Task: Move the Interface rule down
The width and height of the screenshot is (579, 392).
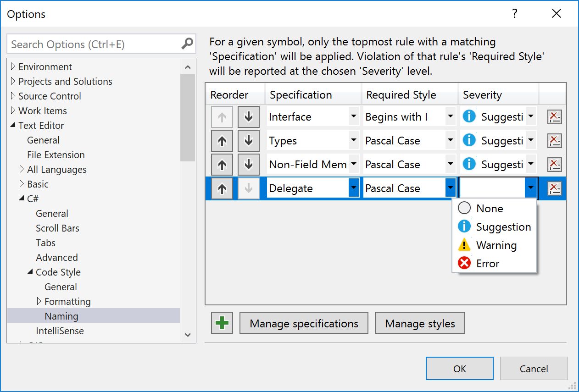Action: click(x=249, y=117)
